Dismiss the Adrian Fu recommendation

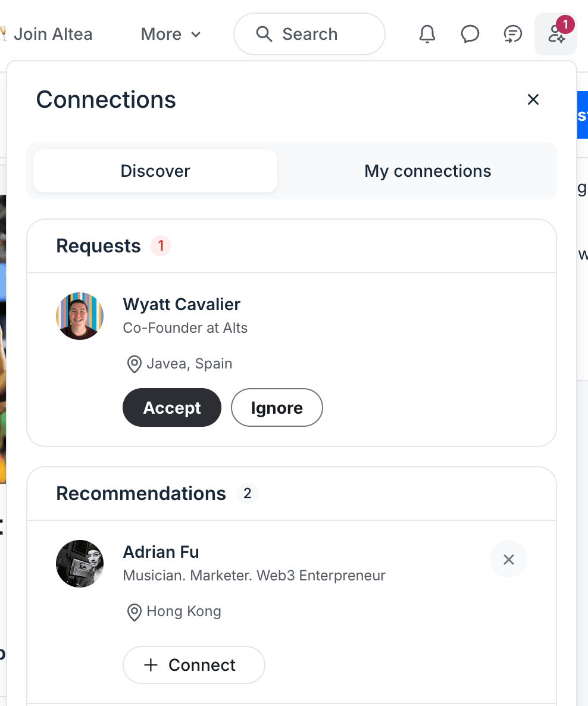click(508, 559)
